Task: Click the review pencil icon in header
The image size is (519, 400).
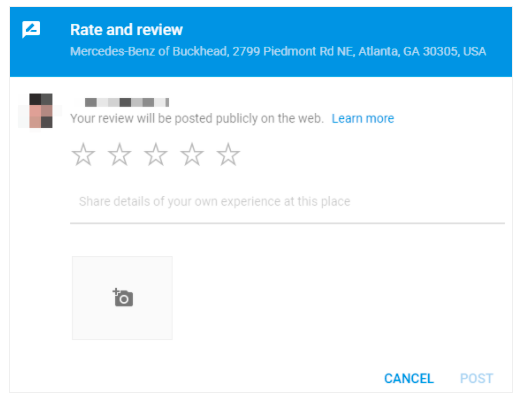Action: (31, 29)
